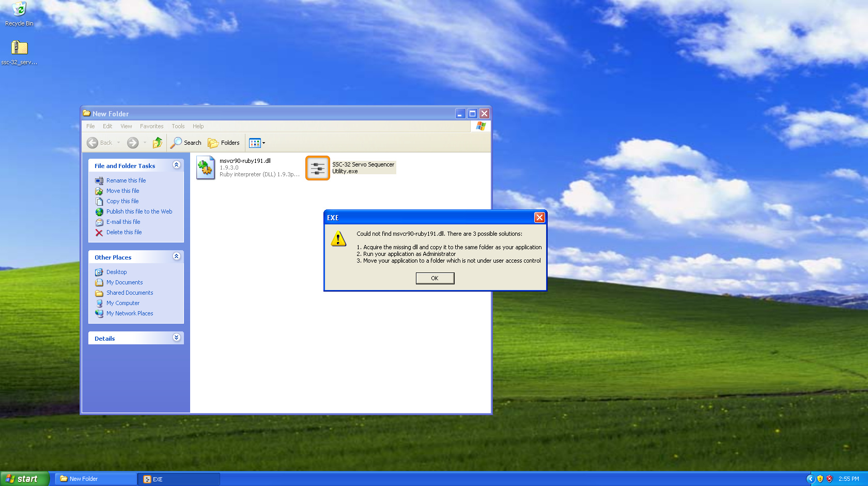The image size is (868, 486).
Task: Open the View menu
Action: coord(126,126)
